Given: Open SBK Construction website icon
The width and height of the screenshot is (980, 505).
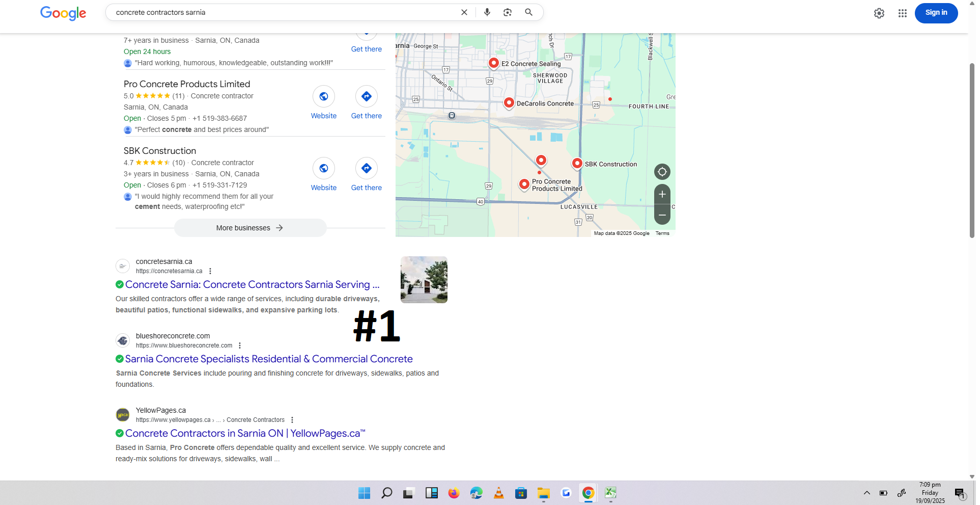Looking at the screenshot, I should point(324,168).
